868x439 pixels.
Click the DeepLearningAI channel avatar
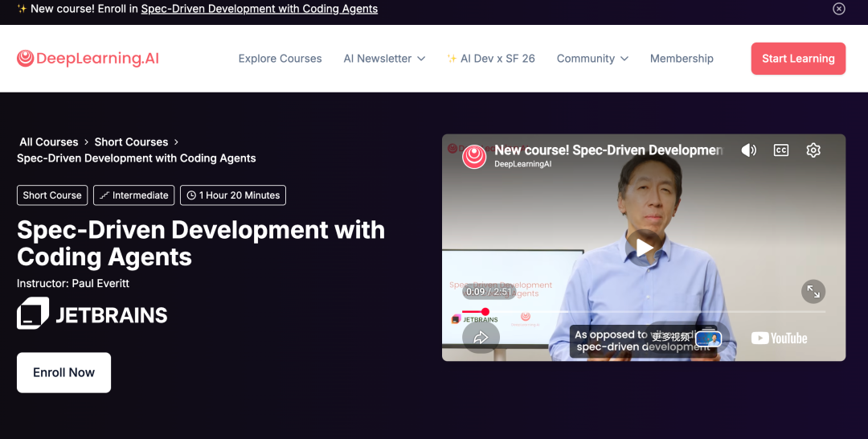pyautogui.click(x=474, y=156)
